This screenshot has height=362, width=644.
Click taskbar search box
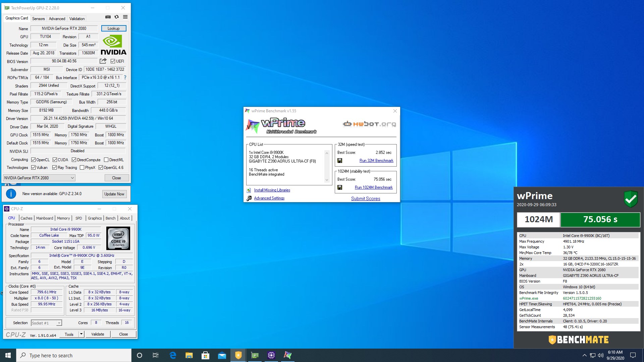[x=74, y=355]
